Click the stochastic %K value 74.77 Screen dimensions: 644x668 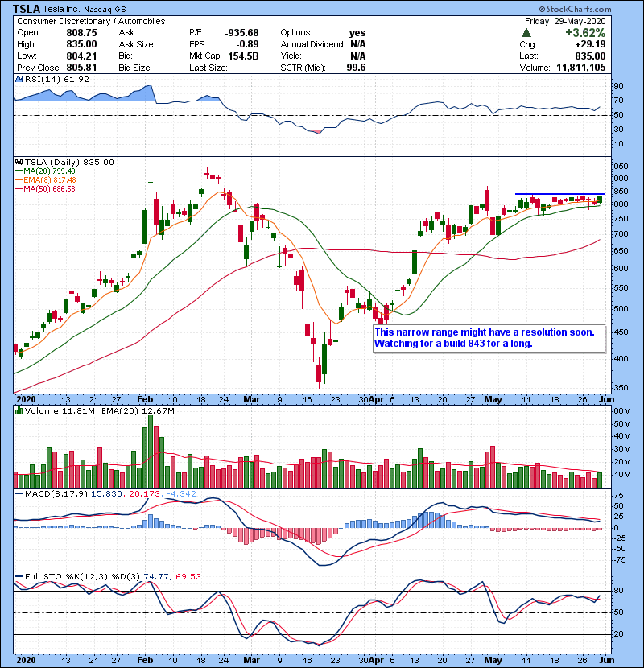[x=156, y=577]
